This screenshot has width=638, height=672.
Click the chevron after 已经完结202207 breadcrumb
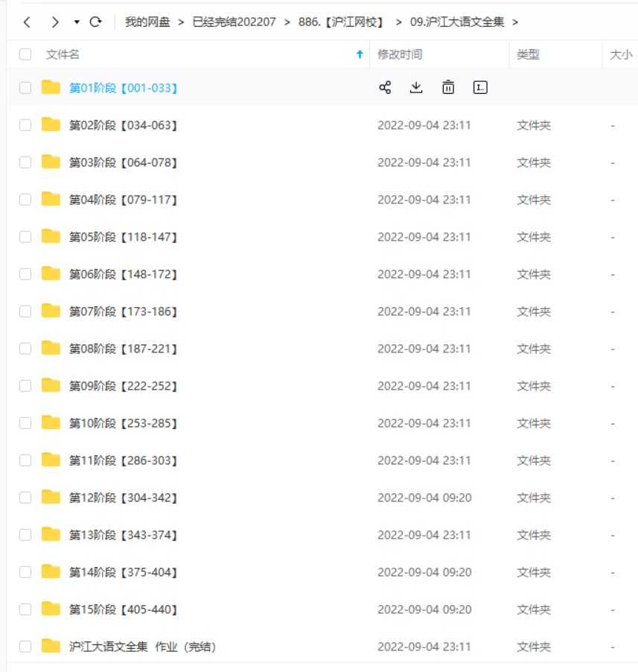(x=287, y=22)
